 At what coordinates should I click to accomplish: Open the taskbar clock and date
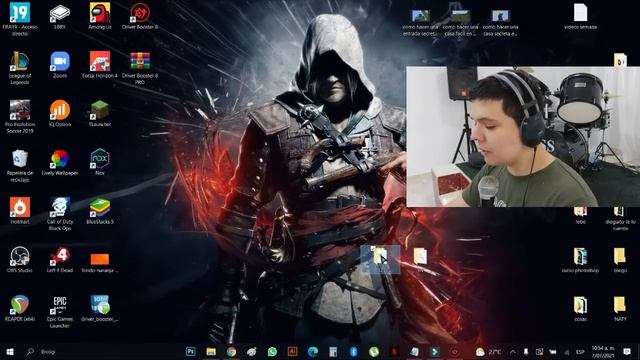click(603, 351)
